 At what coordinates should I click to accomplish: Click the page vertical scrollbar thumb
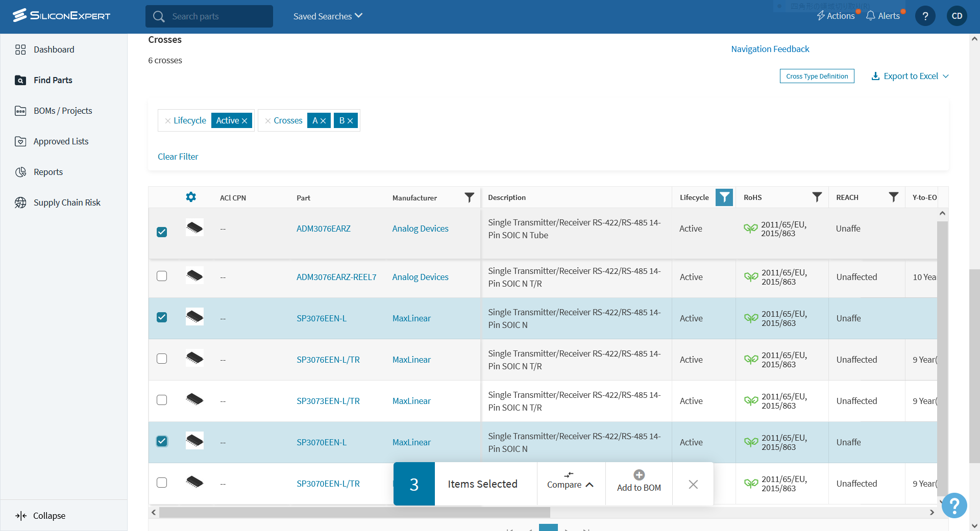pyautogui.click(x=974, y=366)
